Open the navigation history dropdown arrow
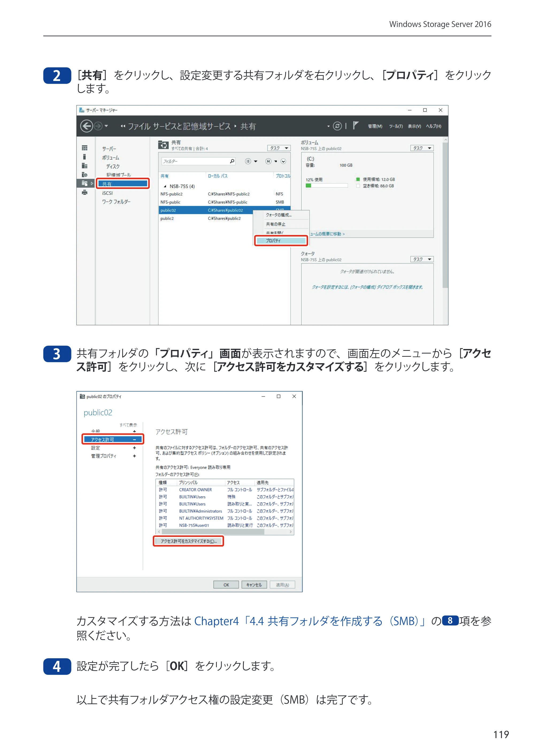The width and height of the screenshot is (535, 756). 106,126
